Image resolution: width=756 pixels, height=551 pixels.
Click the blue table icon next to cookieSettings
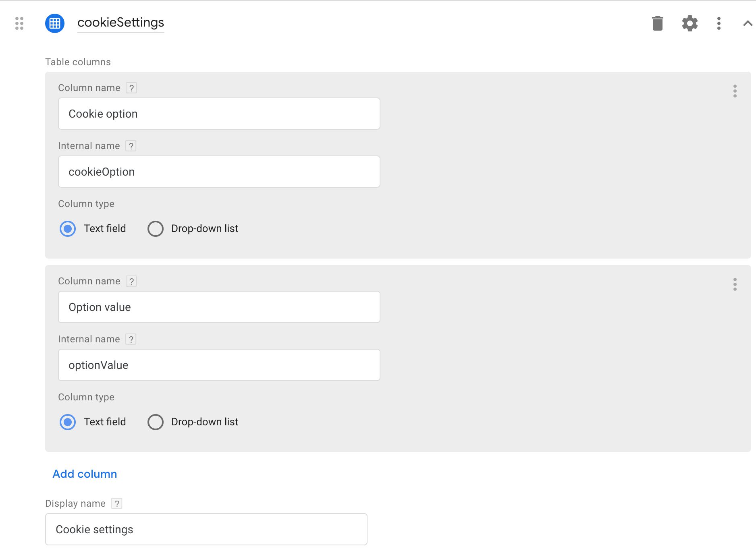pyautogui.click(x=55, y=23)
